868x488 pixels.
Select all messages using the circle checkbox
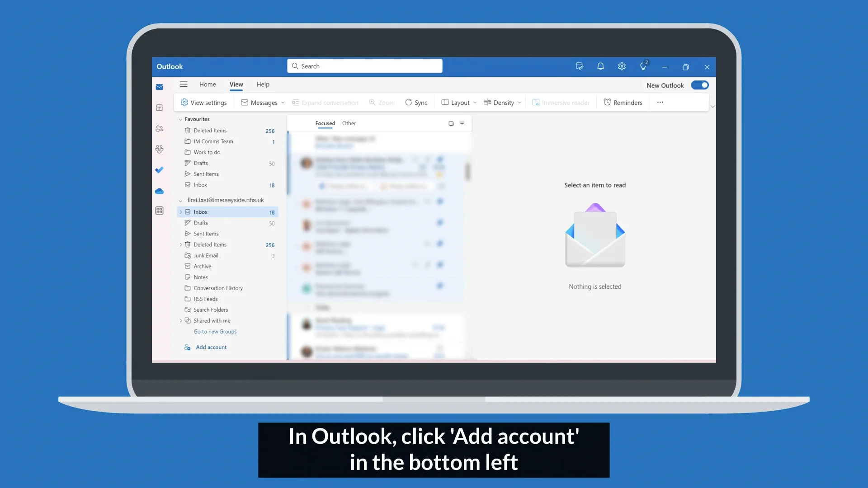coord(451,123)
